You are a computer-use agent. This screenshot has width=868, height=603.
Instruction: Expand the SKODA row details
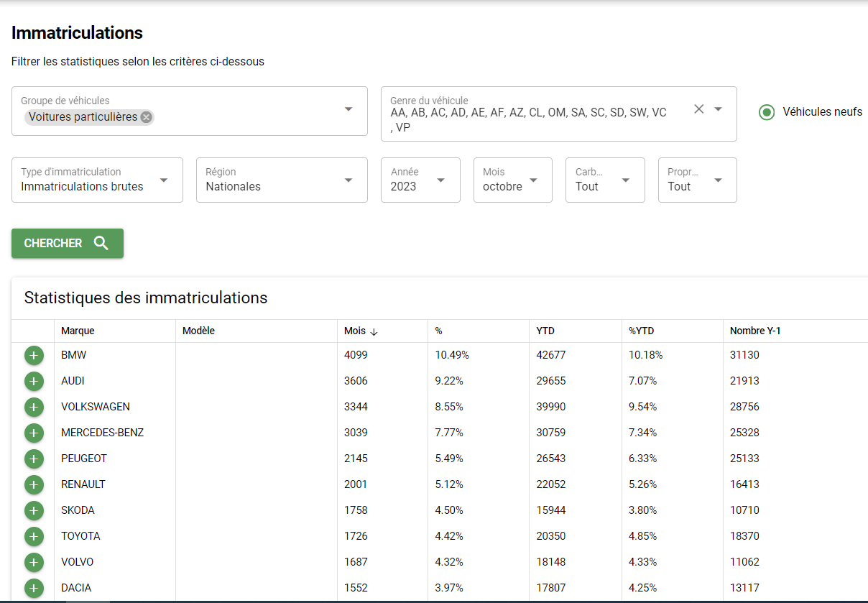pos(34,511)
